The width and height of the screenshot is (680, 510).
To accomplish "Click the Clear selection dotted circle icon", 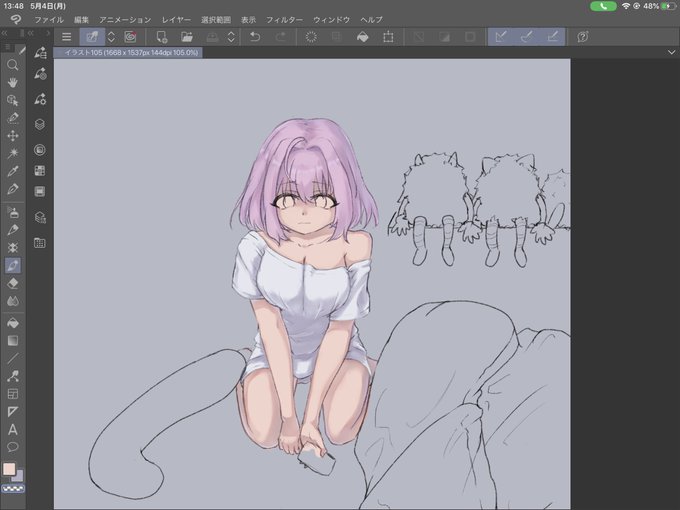I will click(x=311, y=37).
